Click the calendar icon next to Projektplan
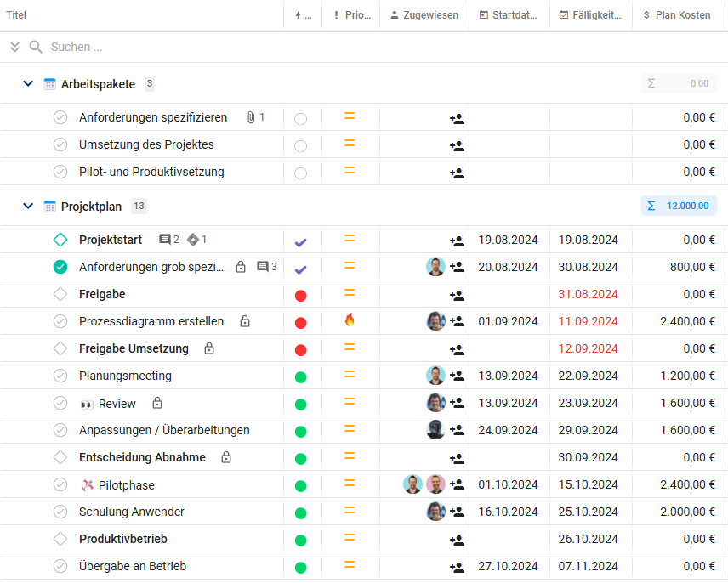Image resolution: width=728 pixels, height=583 pixels. click(x=49, y=207)
